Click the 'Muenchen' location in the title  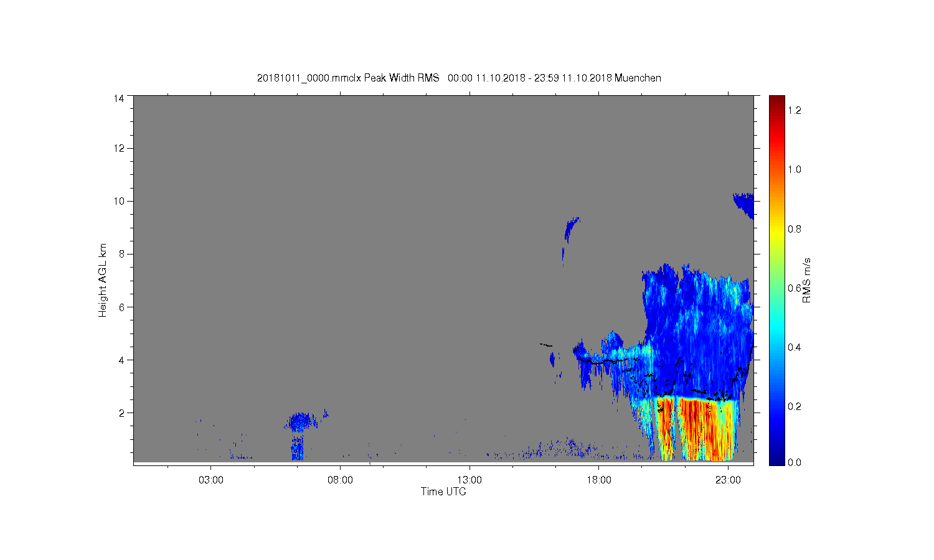point(638,78)
